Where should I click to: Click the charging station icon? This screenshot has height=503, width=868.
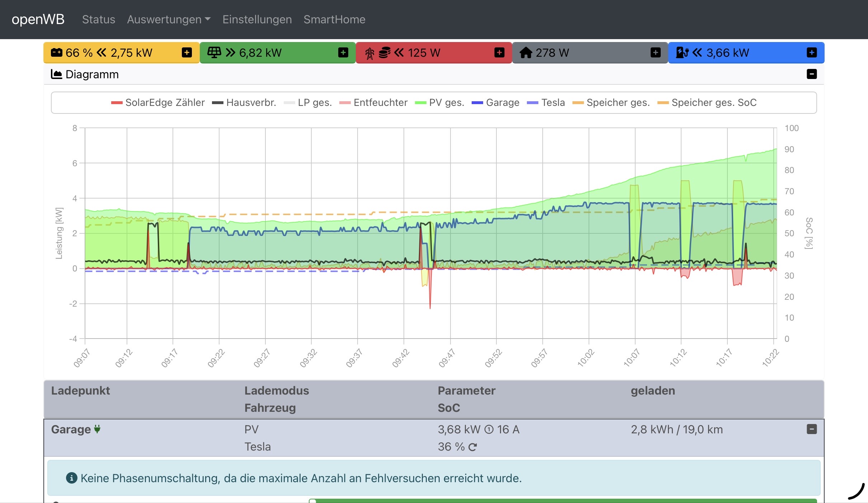point(682,53)
